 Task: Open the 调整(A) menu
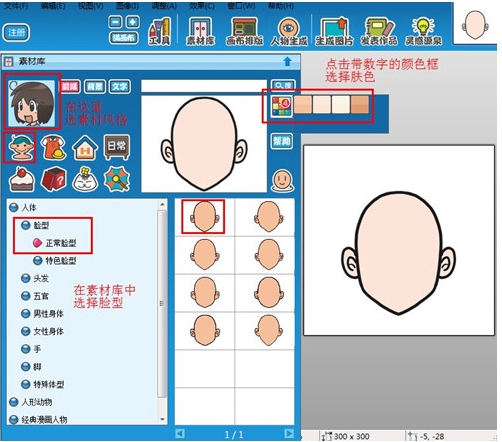pyautogui.click(x=164, y=6)
